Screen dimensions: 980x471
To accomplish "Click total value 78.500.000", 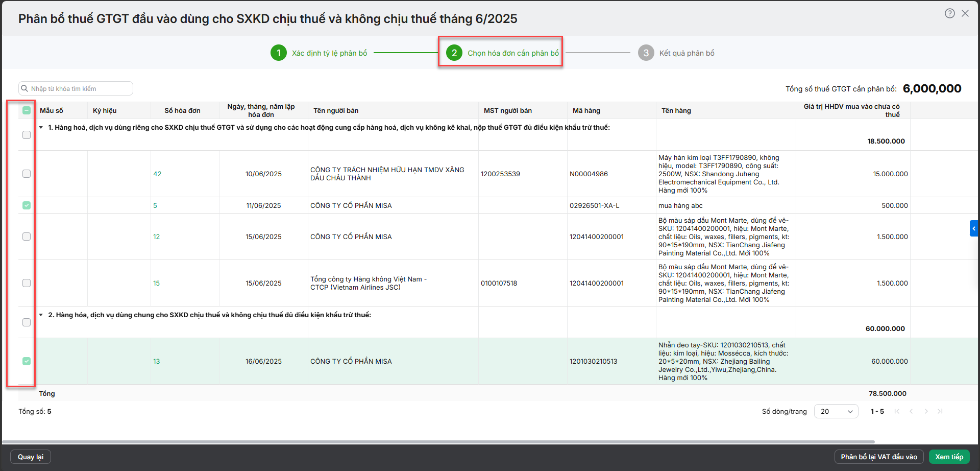I will [x=888, y=393].
